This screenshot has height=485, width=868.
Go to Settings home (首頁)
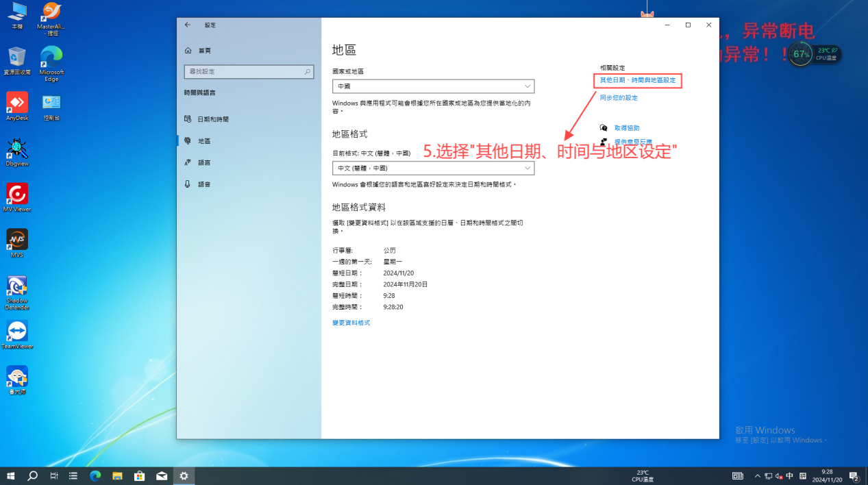click(x=204, y=51)
